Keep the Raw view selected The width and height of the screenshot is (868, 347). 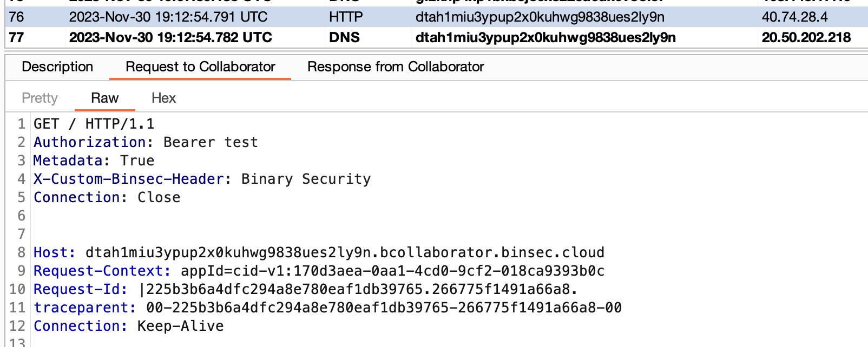click(x=104, y=98)
